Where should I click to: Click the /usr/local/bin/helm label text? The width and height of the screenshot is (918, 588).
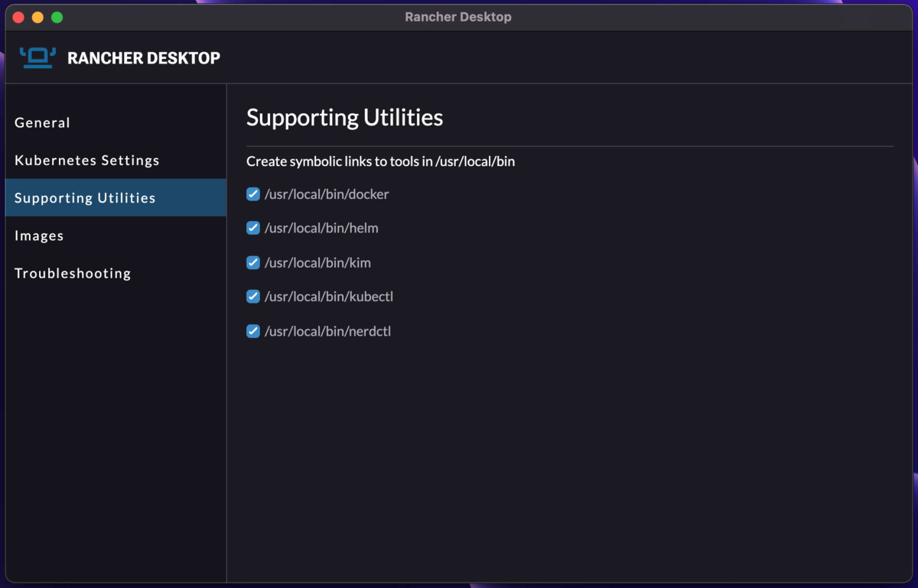click(321, 228)
